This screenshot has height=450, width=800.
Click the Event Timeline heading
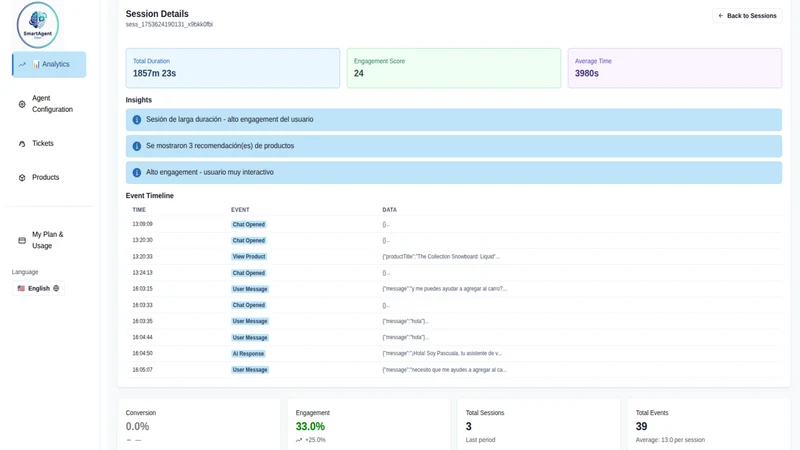(x=149, y=195)
